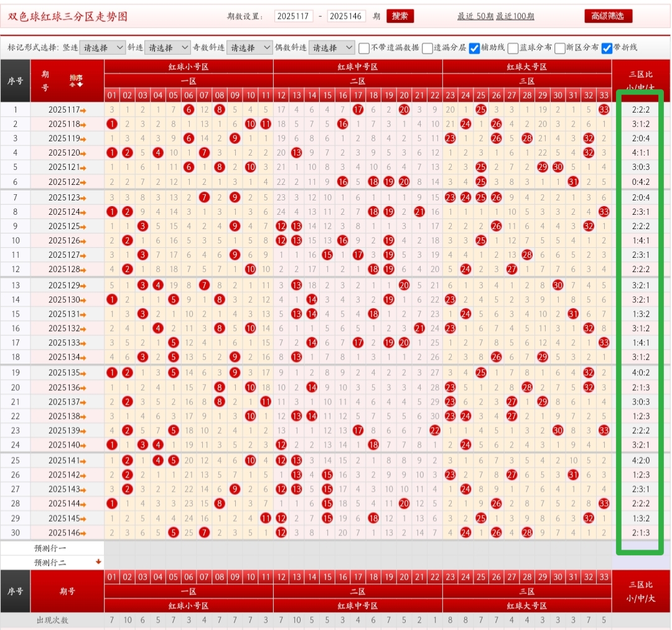Uncheck the 辅助线 checkbox
This screenshot has width=672, height=630.
tap(474, 48)
